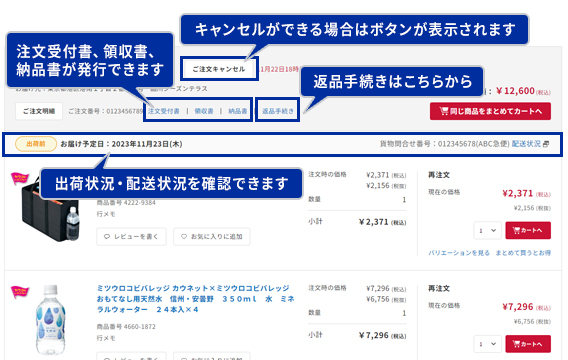This screenshot has width=568, height=360.
Task: Check 配送状況 delivery status link
Action: 526,144
